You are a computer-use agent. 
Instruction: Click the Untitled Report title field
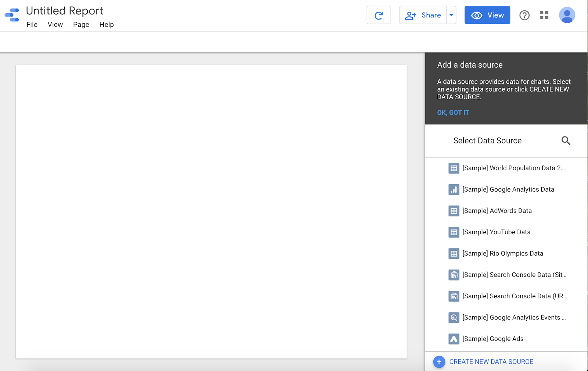tap(65, 11)
